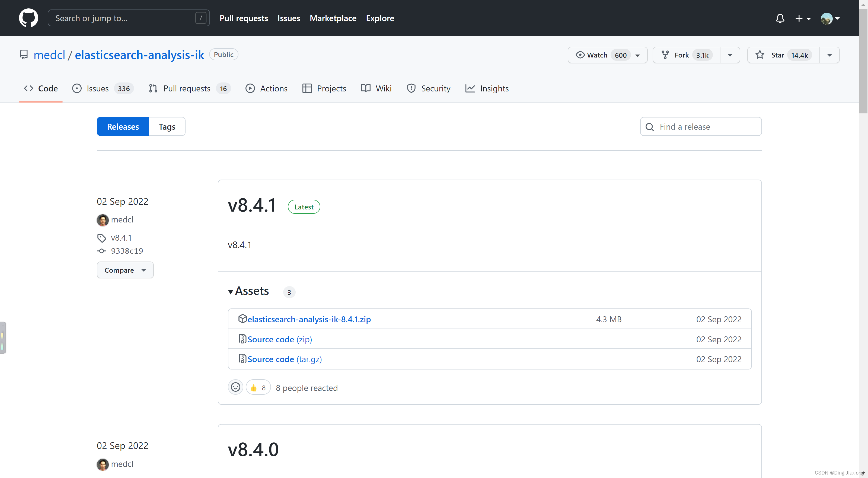Open the medcl owner link
The image size is (868, 478).
tap(49, 55)
